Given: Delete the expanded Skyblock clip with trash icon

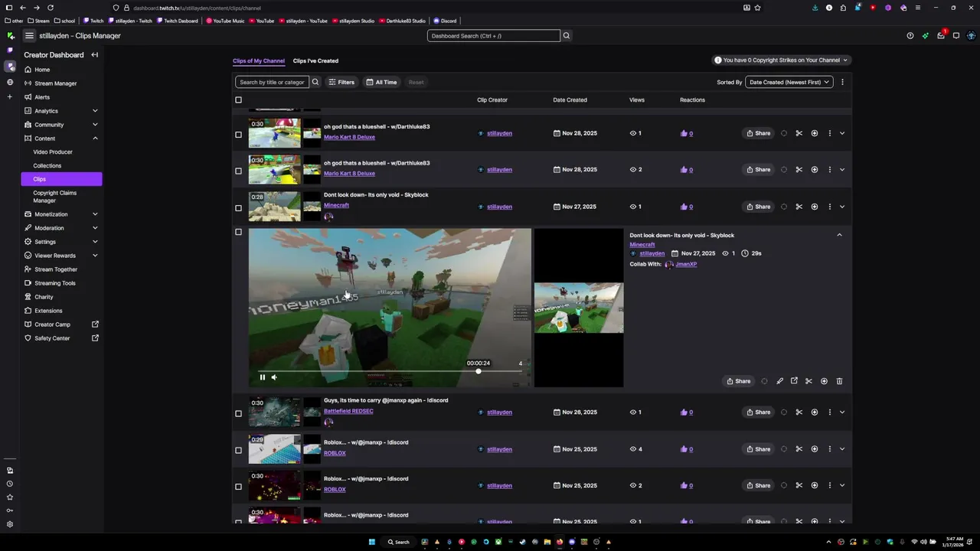Looking at the screenshot, I should coord(839,381).
